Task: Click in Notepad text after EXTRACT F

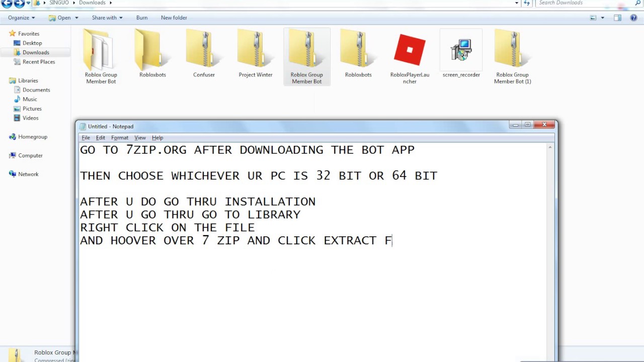Action: [x=393, y=240]
